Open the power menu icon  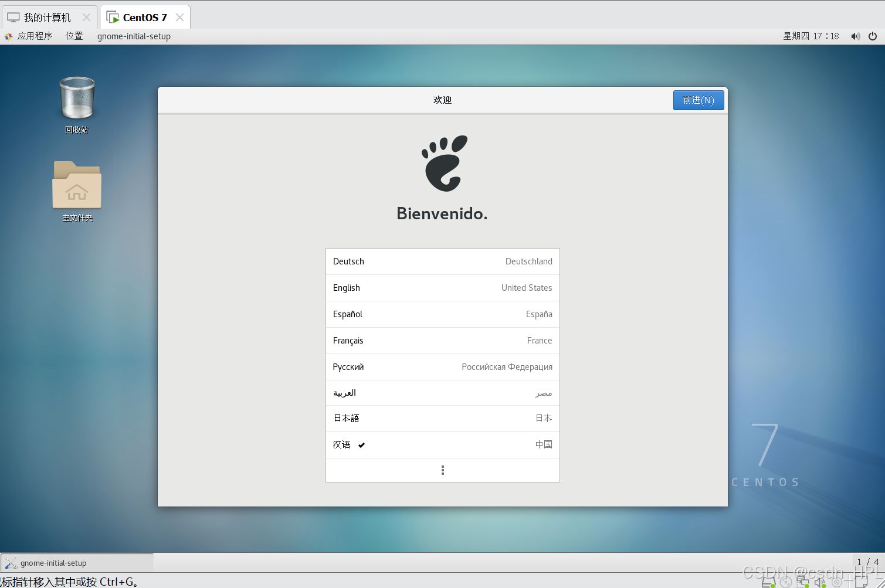tap(873, 36)
